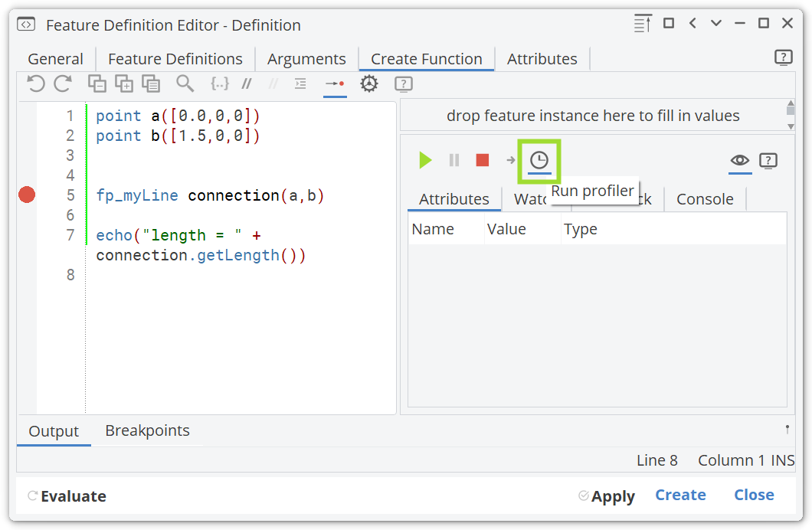
Task: Close the dialog with Close button
Action: click(x=754, y=495)
